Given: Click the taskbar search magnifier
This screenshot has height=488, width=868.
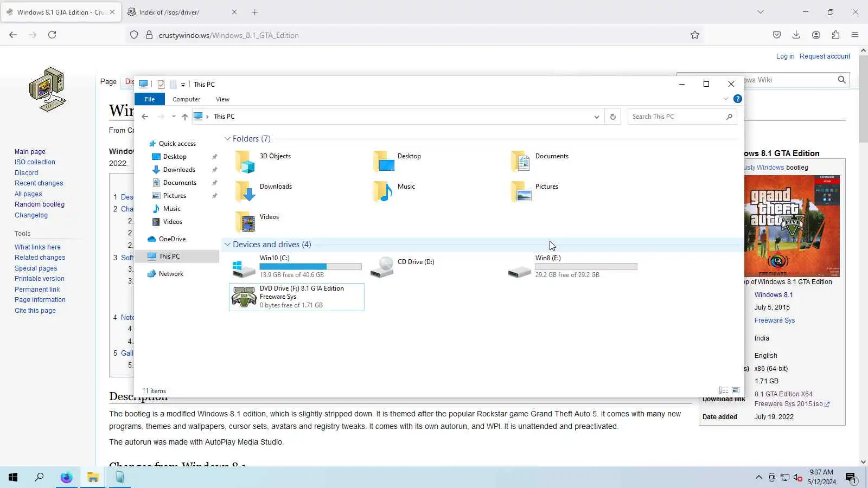Looking at the screenshot, I should 39,477.
